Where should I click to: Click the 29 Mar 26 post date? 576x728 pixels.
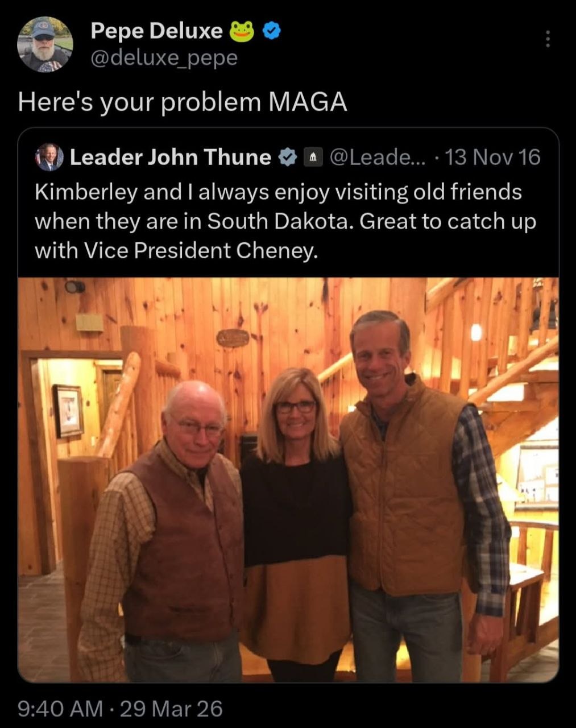(x=171, y=709)
